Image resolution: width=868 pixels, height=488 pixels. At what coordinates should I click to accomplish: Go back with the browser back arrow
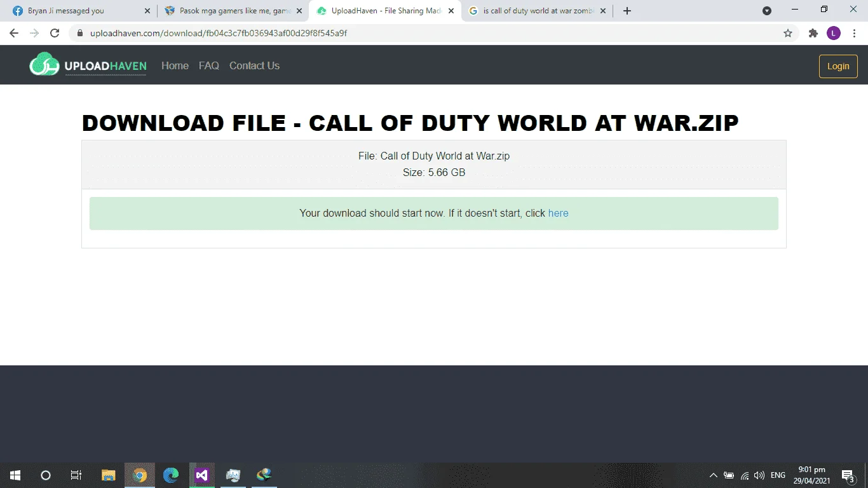click(x=14, y=33)
